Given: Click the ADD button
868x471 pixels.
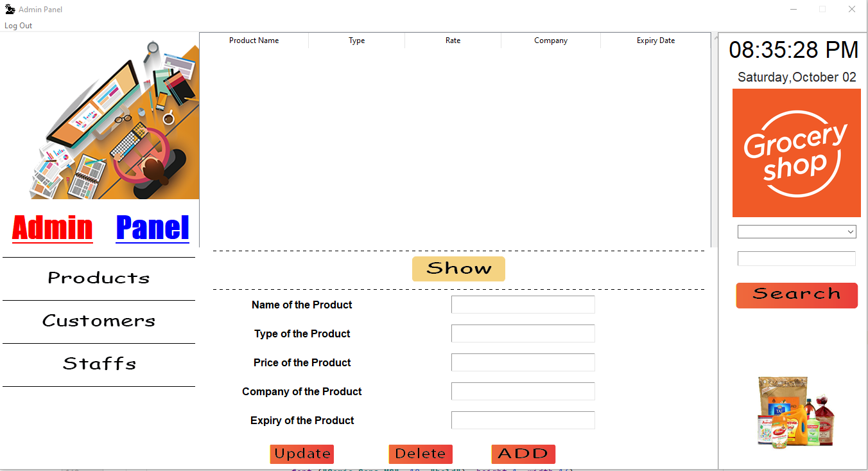Looking at the screenshot, I should click(x=523, y=454).
